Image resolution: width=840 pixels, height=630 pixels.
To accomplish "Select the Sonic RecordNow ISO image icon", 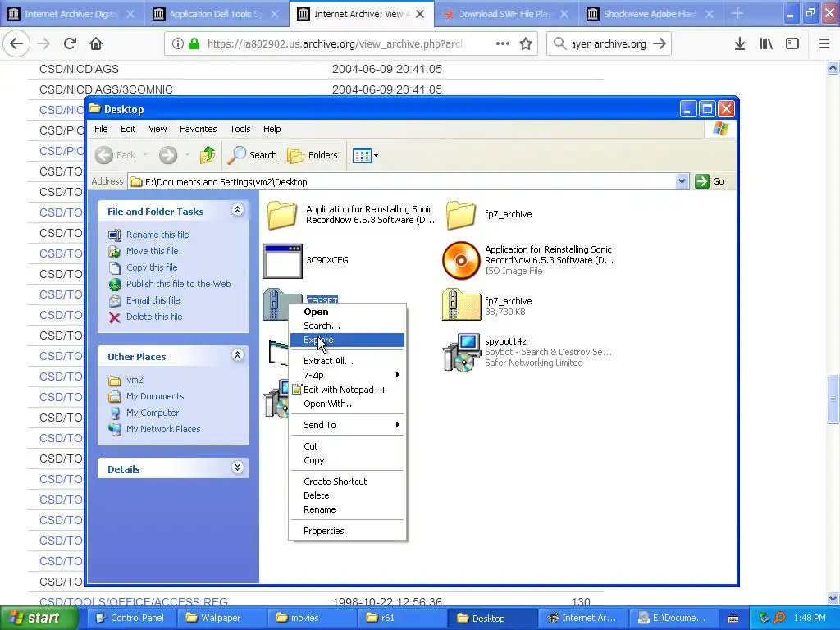I will click(x=461, y=260).
